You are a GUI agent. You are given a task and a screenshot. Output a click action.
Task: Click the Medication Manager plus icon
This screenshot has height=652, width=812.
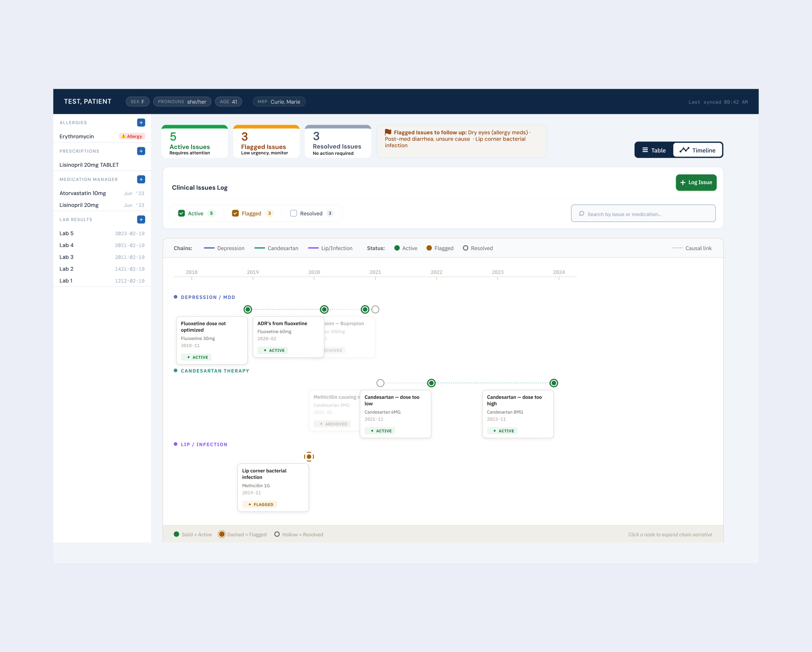[x=141, y=179]
